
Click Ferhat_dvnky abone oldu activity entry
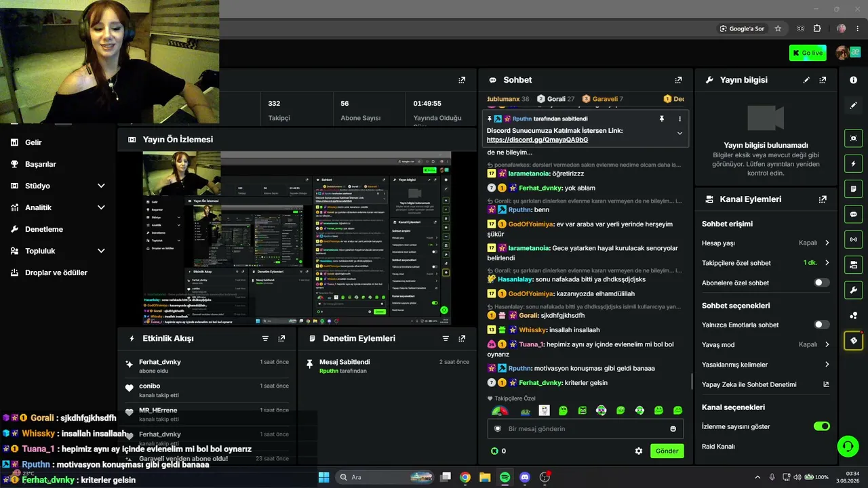pos(208,366)
